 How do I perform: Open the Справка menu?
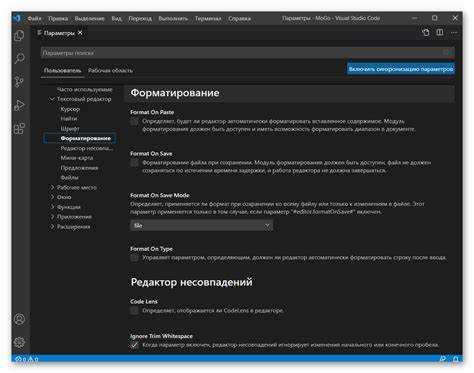point(239,18)
